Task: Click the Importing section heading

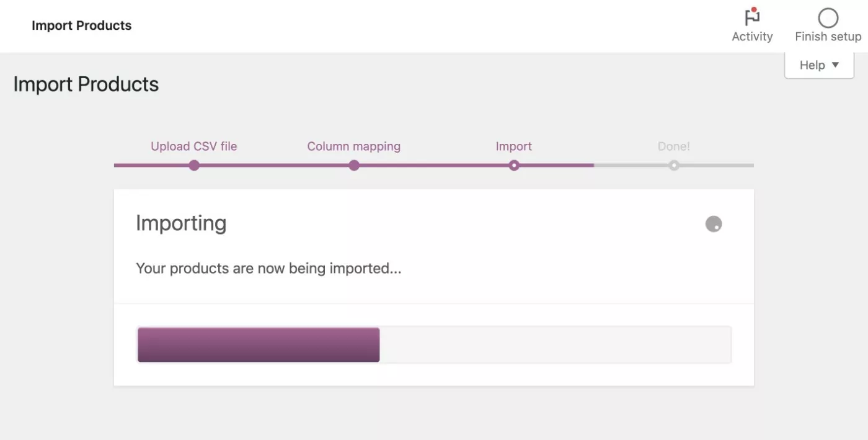Action: (x=181, y=223)
